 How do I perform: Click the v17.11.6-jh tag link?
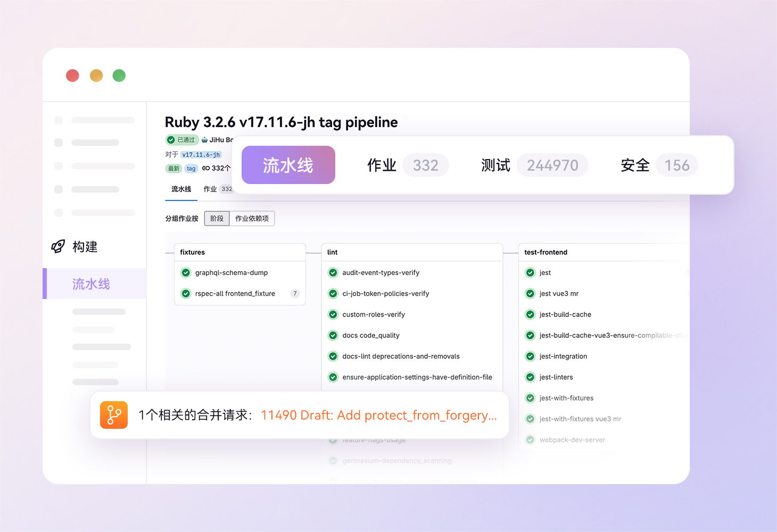click(201, 155)
